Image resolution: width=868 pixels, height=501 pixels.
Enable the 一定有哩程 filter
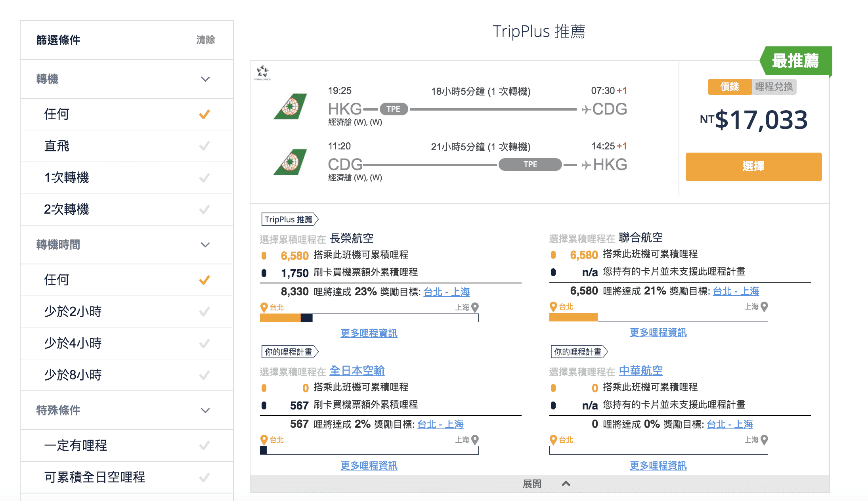[127, 446]
